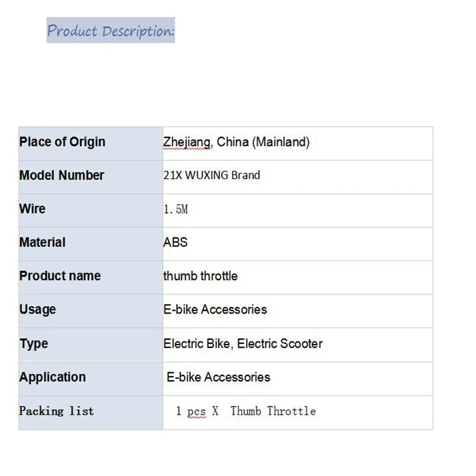Viewport: 476px width, 476px height.
Task: Click the Electric Bike, Electric Scooter text
Action: (243, 343)
